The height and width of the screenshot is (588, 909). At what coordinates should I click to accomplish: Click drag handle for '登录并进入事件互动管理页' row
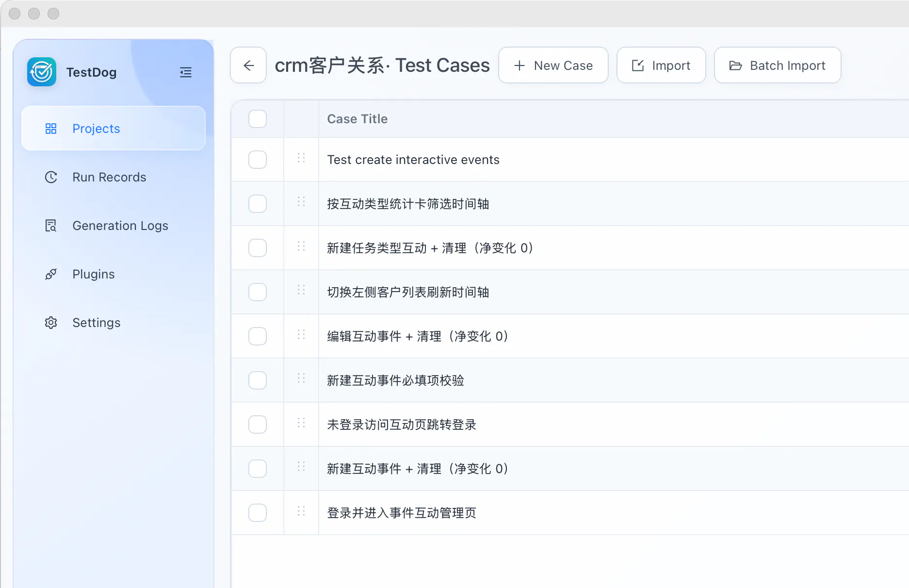[301, 511]
